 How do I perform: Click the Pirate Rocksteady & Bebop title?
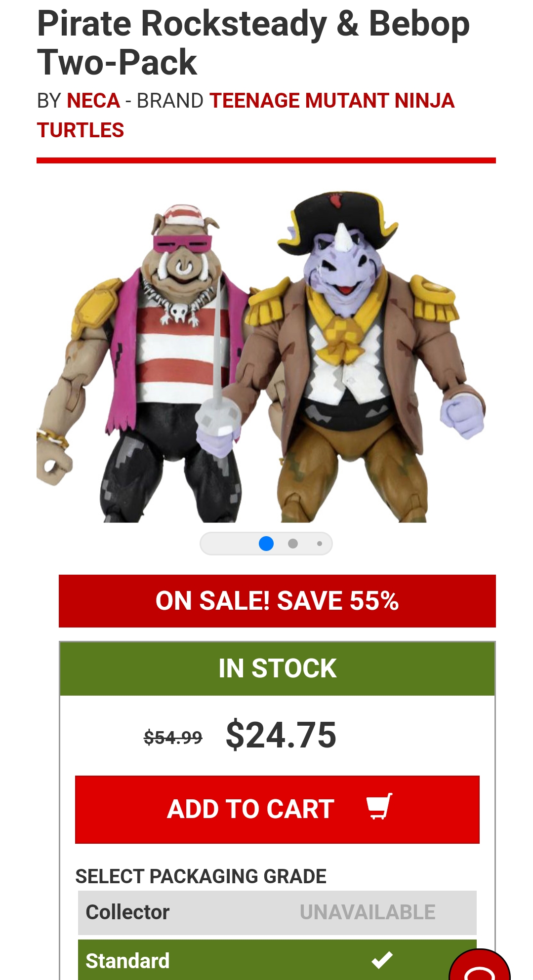coord(253,43)
